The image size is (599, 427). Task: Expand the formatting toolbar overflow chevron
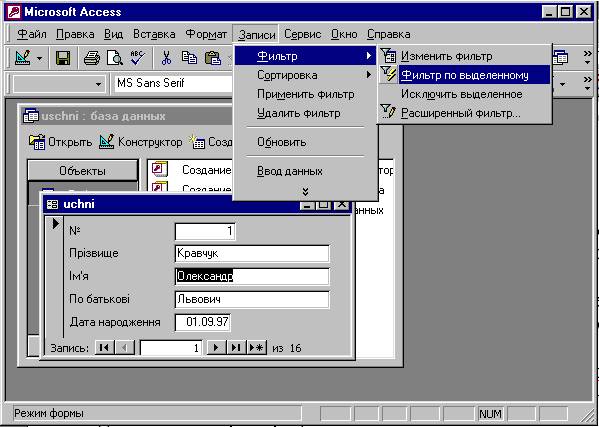588,84
